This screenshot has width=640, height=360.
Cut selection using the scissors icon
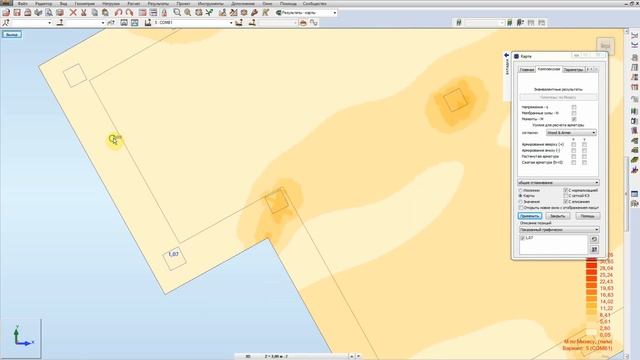coord(84,13)
